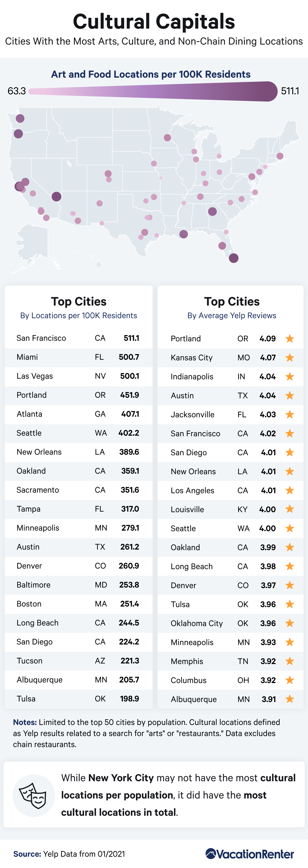Click the San Francisco 511.1 row

point(79,338)
